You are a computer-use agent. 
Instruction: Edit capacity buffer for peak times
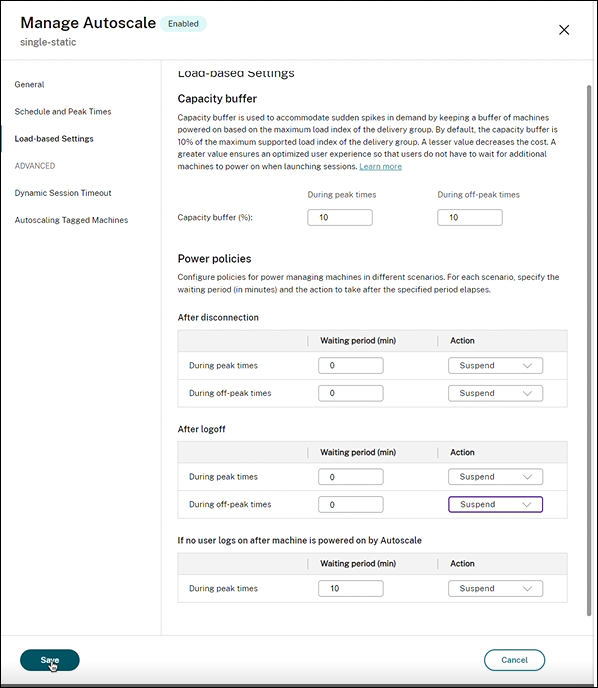[340, 218]
